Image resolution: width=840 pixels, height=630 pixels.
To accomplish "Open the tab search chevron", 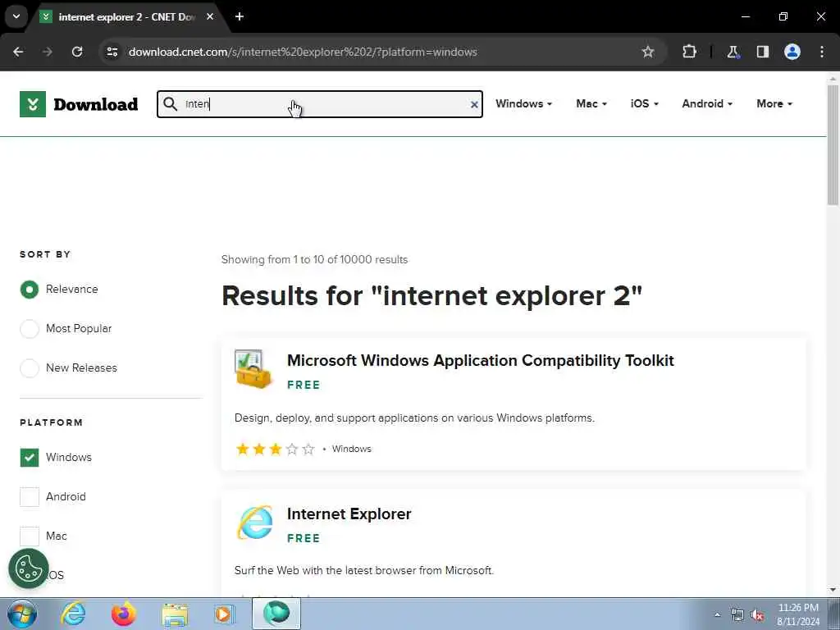I will (16, 16).
